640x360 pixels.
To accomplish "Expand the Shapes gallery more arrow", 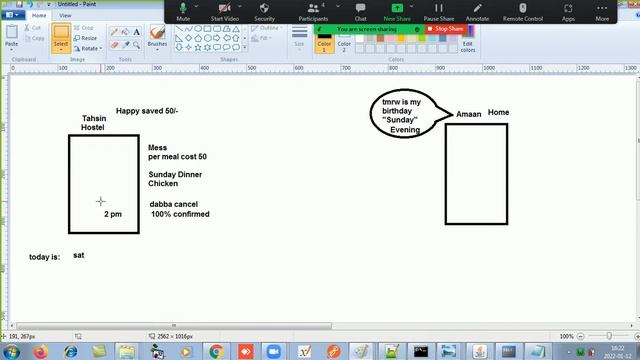I will click(244, 47).
